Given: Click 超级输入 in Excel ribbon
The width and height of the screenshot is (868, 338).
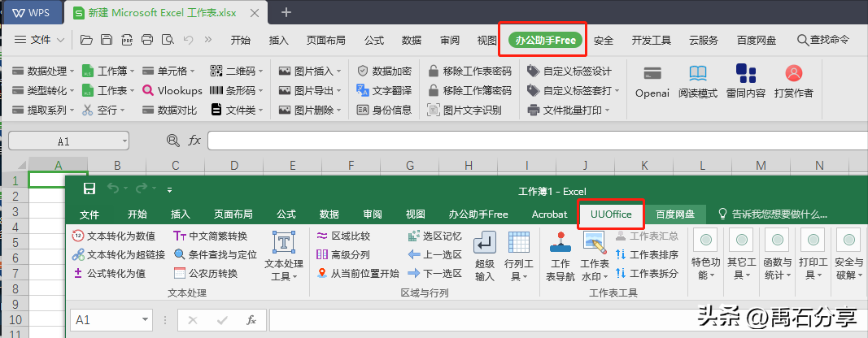Looking at the screenshot, I should tap(485, 257).
